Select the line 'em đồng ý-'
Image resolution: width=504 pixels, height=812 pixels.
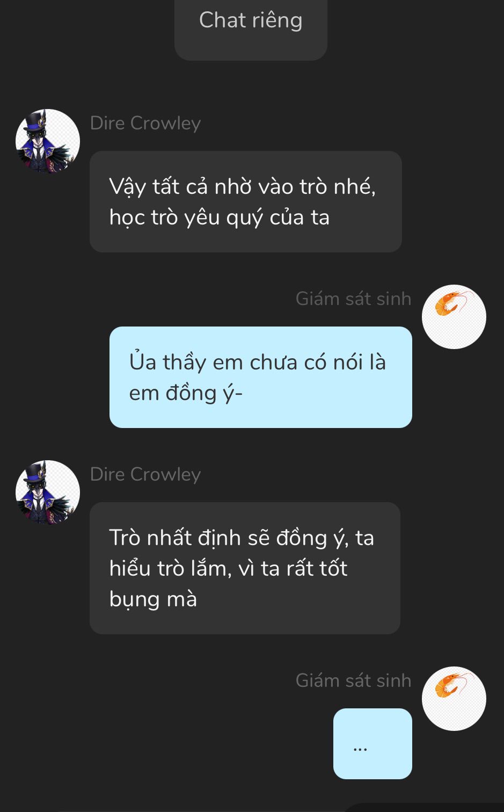point(186,393)
